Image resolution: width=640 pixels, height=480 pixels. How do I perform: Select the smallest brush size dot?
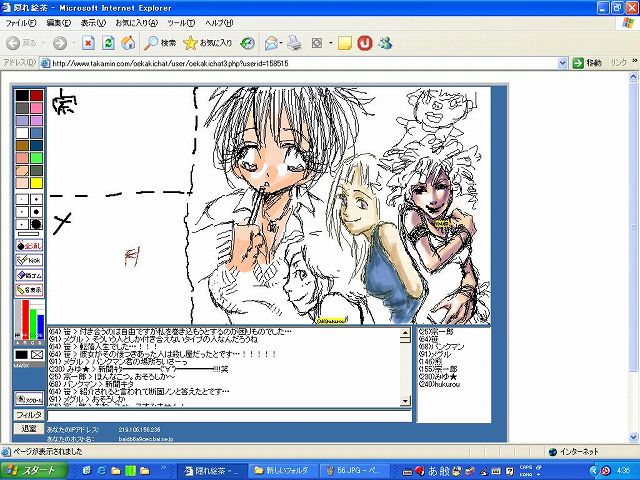22,200
